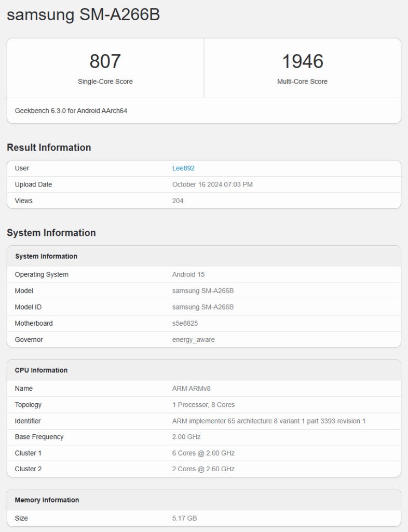Click the Topology value 1 Processor, 8 Cores
Image resolution: width=408 pixels, height=532 pixels.
pyautogui.click(x=203, y=404)
